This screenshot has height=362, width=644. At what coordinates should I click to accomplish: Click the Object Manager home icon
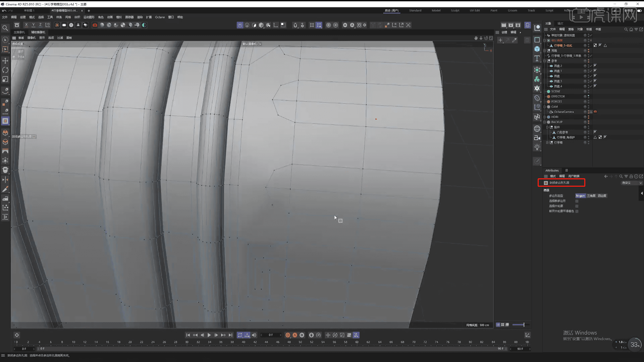coord(631,29)
